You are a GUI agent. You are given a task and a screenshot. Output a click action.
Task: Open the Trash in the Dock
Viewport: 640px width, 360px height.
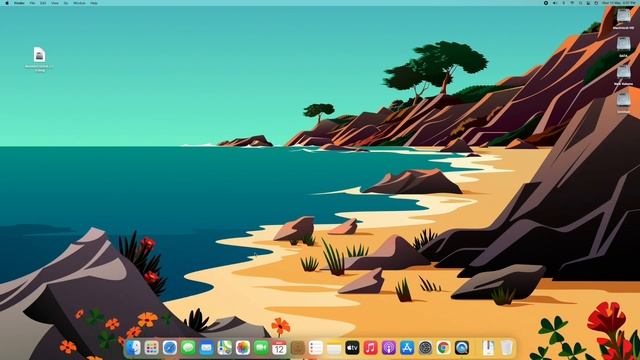tap(507, 348)
